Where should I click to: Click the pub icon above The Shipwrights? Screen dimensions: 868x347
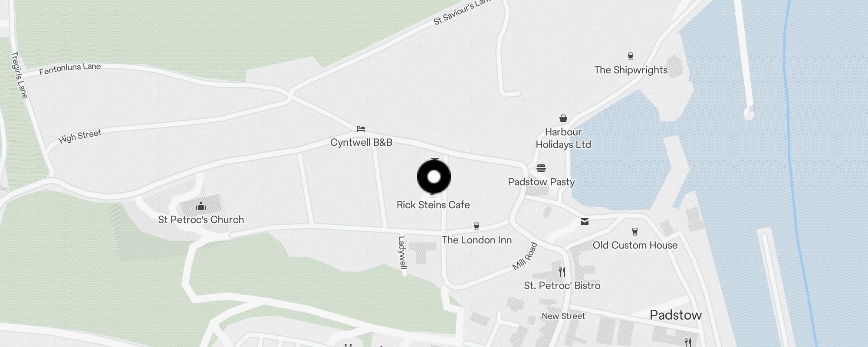[x=631, y=56]
